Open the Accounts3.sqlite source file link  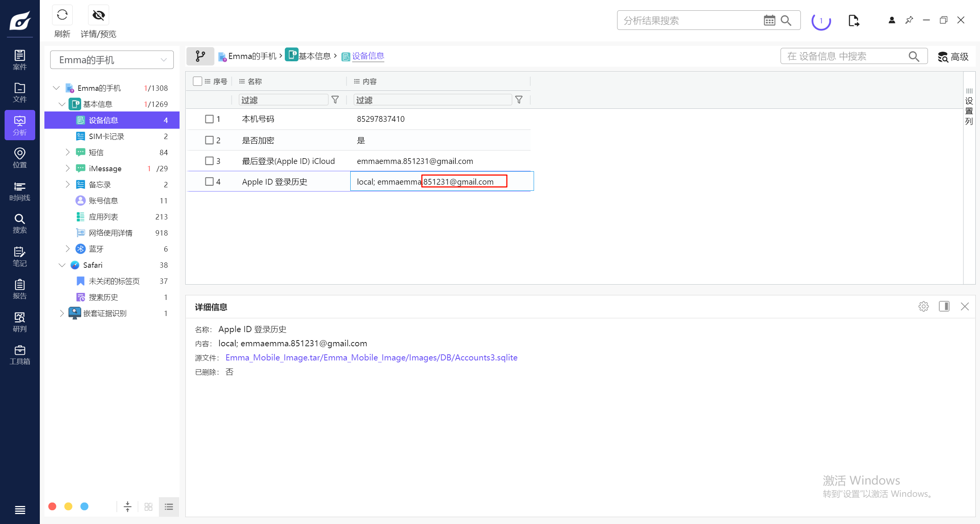(371, 357)
